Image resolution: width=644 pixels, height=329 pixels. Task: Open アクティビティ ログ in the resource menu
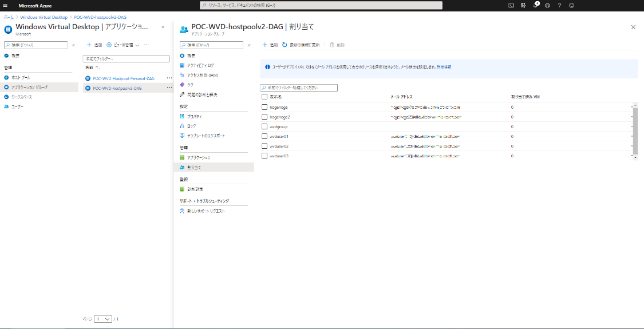tap(200, 65)
